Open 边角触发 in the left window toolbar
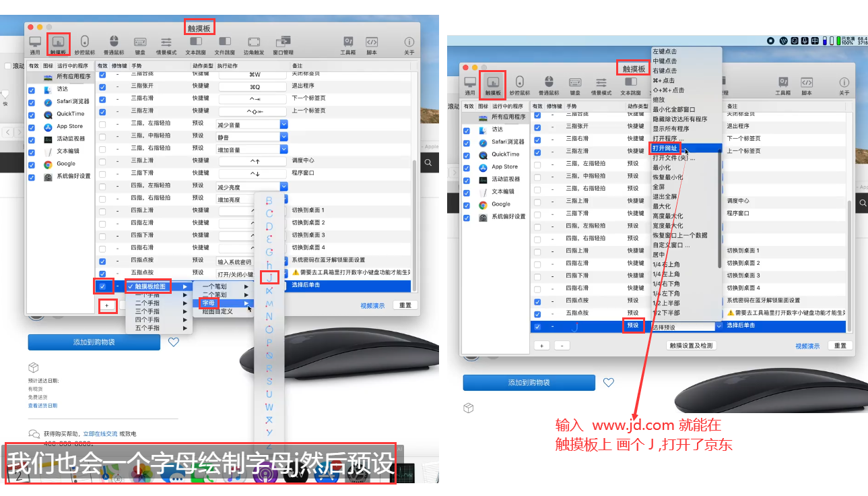This screenshot has height=496, width=868. click(254, 45)
